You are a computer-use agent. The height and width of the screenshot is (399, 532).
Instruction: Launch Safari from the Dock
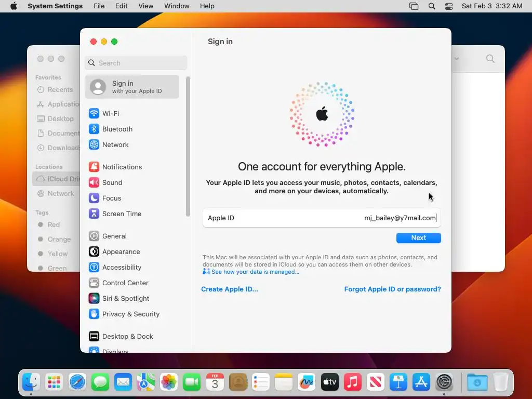tap(77, 382)
